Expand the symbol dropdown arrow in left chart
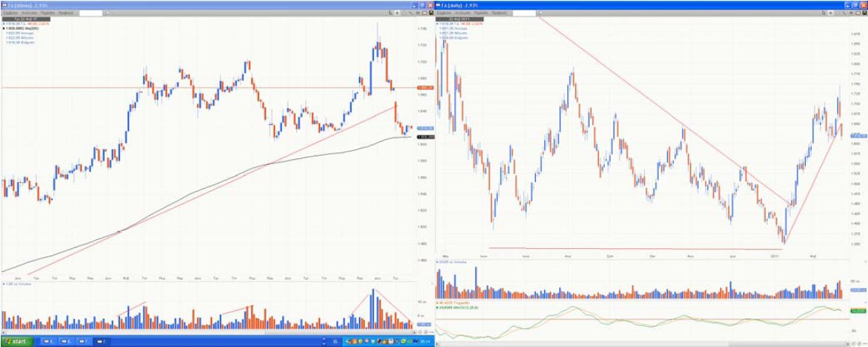Viewport: 868px width, 347px height. [x=107, y=13]
